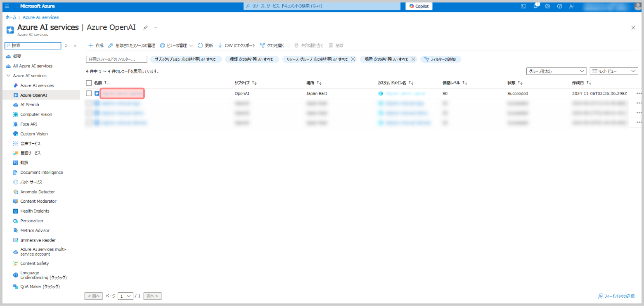Pin the Azure OpenAI page

(x=145, y=28)
